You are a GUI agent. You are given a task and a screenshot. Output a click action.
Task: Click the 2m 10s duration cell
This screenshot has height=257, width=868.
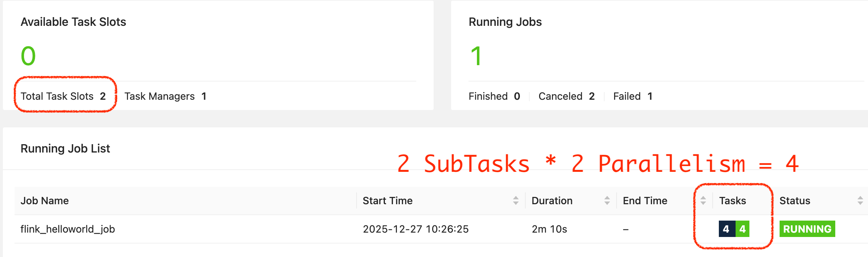tap(549, 229)
